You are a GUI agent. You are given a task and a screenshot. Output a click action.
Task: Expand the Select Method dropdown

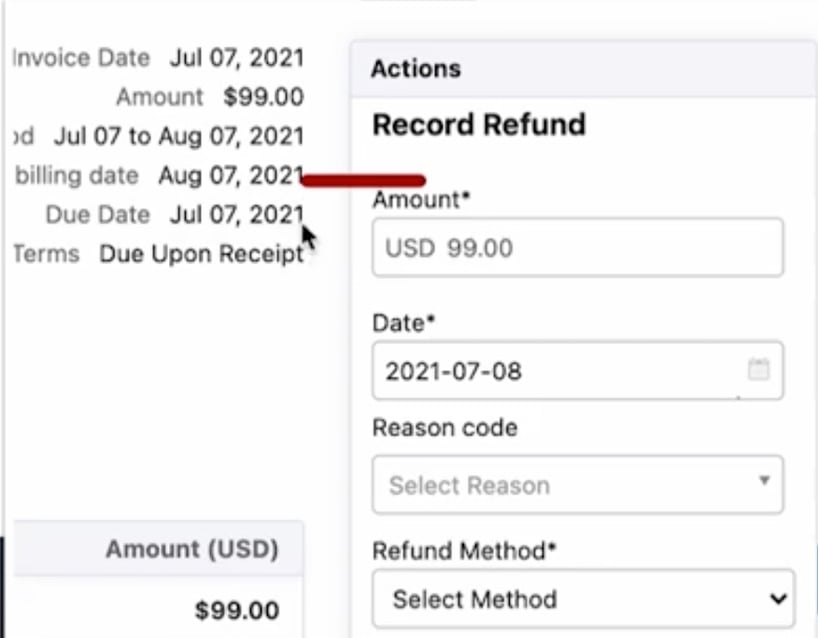pos(582,599)
